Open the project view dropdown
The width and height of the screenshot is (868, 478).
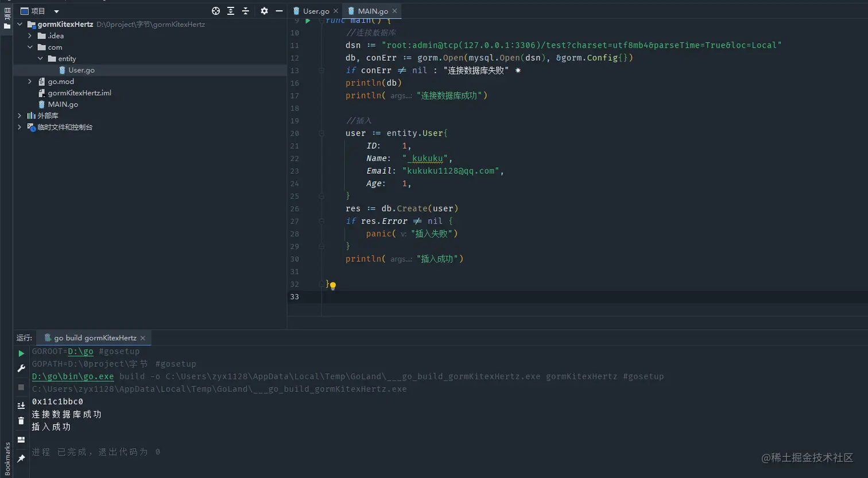coord(56,11)
